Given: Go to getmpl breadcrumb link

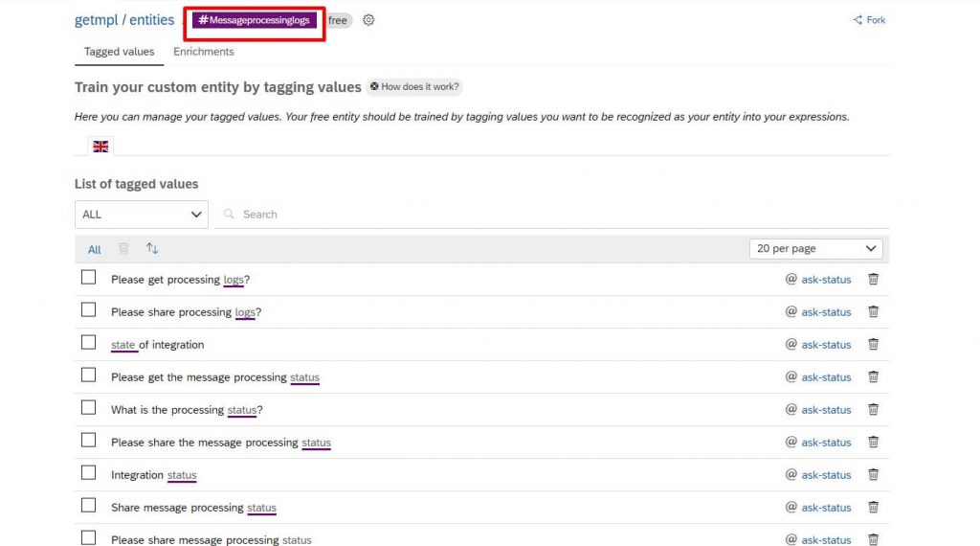Looking at the screenshot, I should click(x=97, y=20).
